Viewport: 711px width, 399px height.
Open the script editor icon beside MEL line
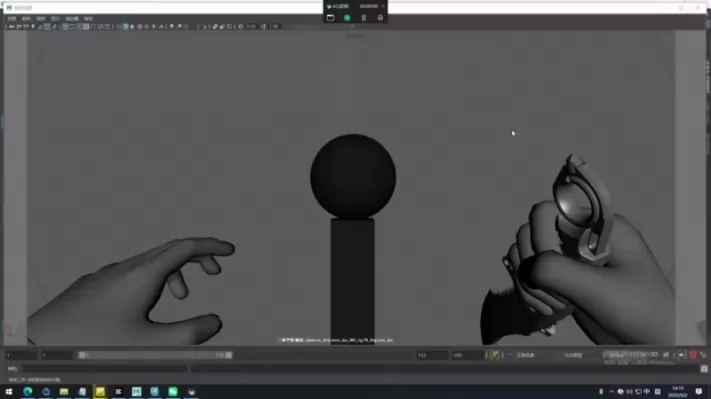pos(704,369)
